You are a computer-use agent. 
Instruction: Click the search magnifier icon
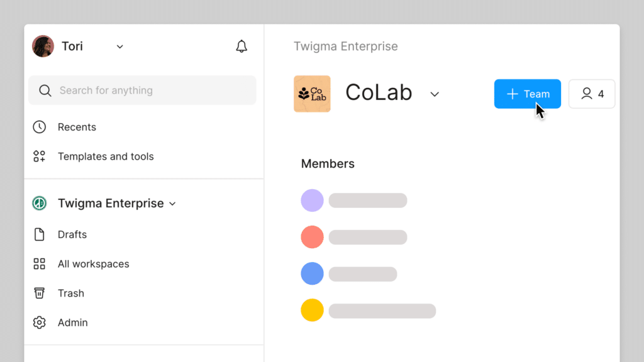click(x=45, y=90)
